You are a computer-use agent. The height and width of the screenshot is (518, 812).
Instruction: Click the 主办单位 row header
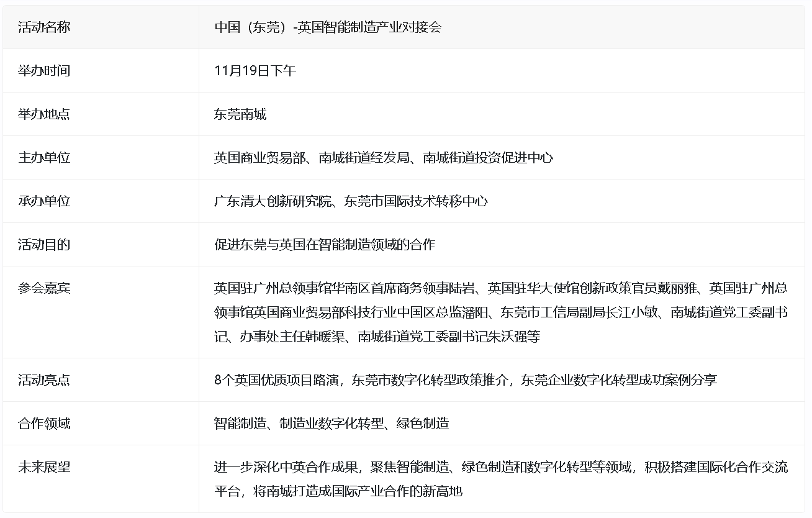[x=44, y=158]
